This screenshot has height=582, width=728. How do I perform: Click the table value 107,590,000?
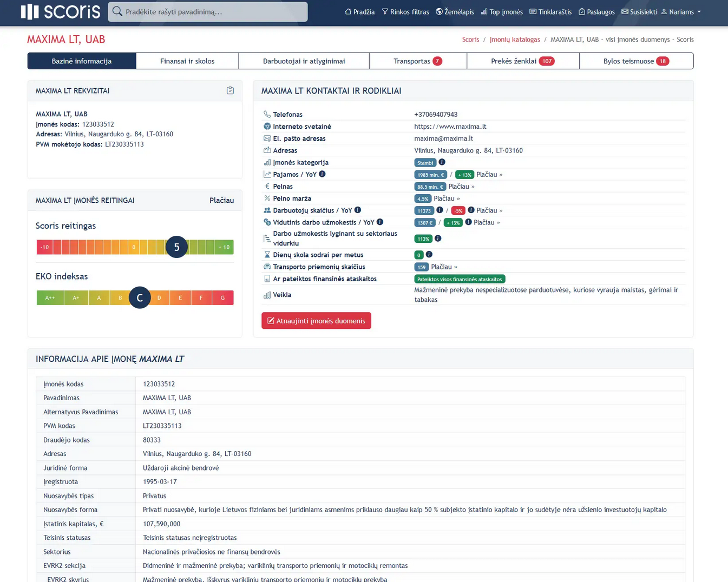pos(161,524)
